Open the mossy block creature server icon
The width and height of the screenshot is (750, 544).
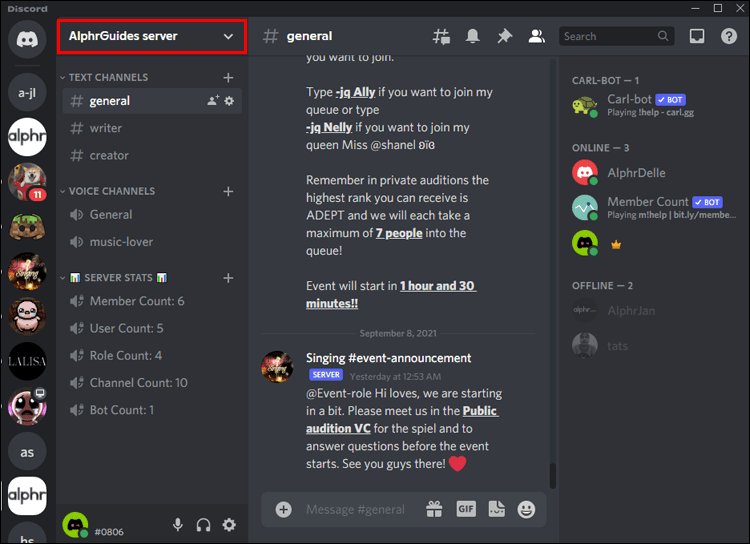[27, 227]
